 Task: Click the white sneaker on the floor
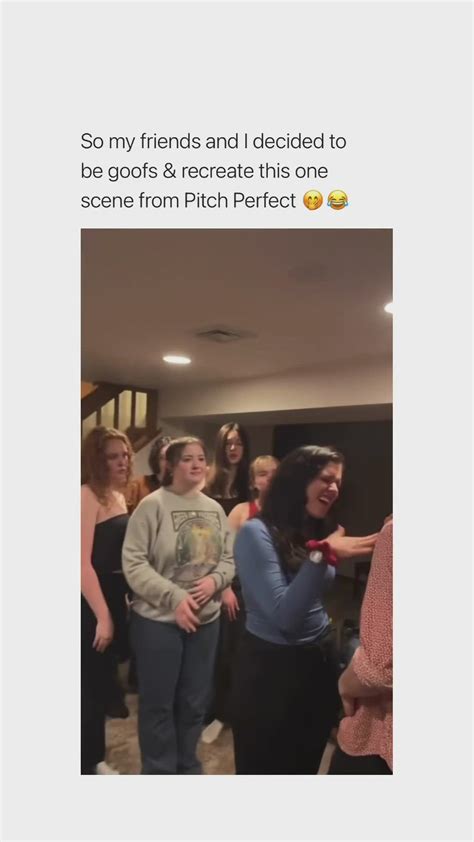pos(212,731)
